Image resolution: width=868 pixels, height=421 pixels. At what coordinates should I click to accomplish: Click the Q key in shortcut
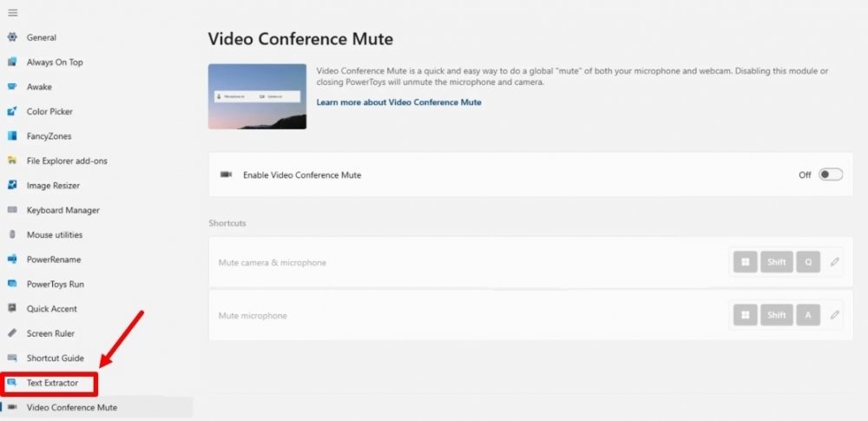pos(808,262)
